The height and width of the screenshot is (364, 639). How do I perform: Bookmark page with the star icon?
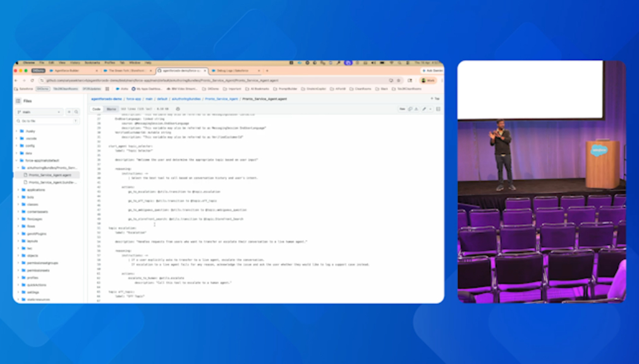pyautogui.click(x=399, y=80)
